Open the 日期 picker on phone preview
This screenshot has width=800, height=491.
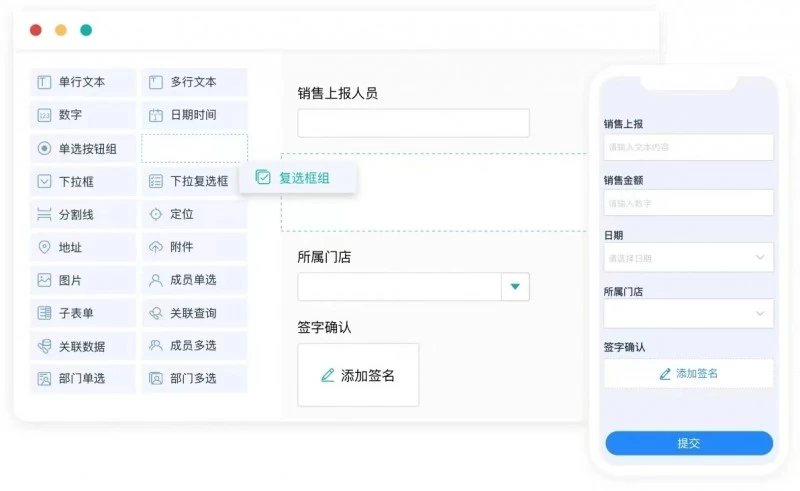[688, 258]
